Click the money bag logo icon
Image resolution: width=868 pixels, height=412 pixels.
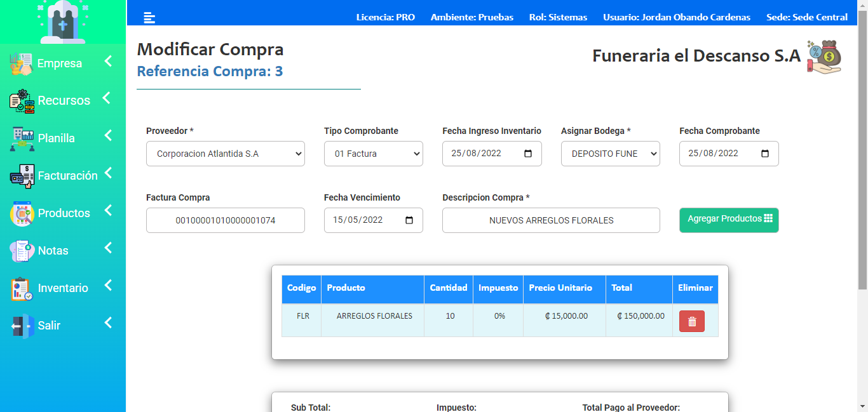coord(824,56)
